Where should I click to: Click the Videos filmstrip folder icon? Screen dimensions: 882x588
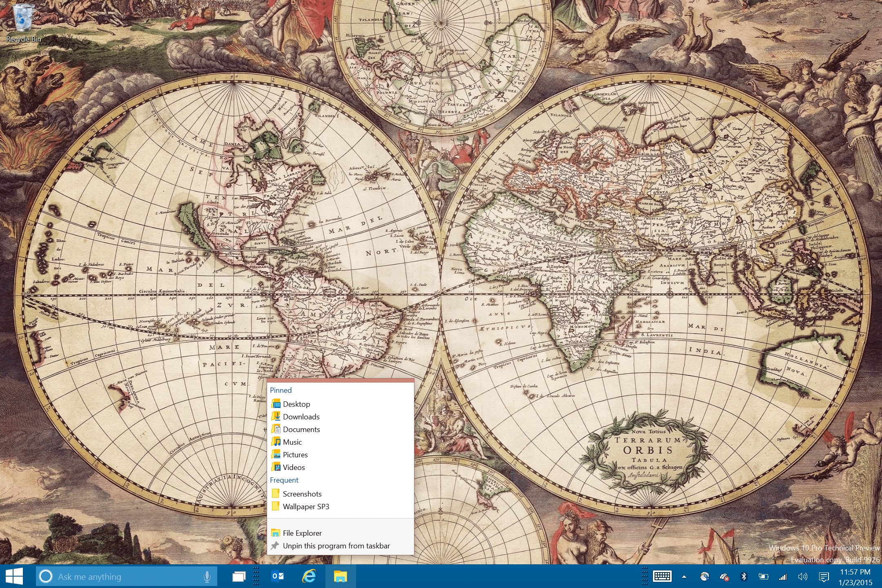(276, 467)
